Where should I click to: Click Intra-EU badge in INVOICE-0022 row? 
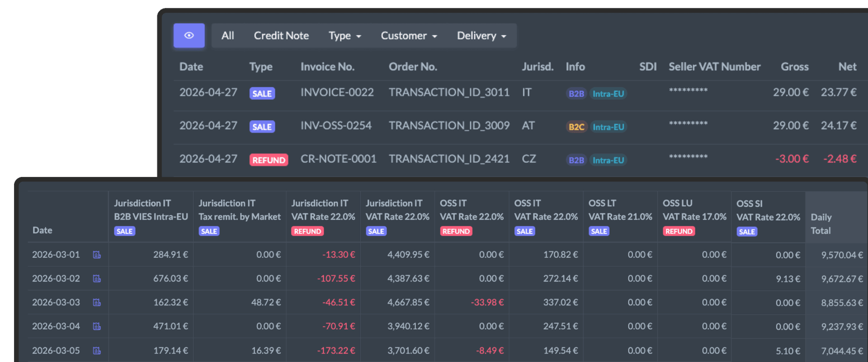pos(609,94)
